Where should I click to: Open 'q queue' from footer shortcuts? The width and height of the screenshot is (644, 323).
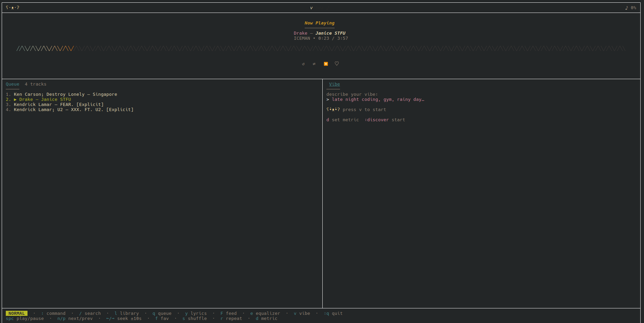[x=162, y=313]
